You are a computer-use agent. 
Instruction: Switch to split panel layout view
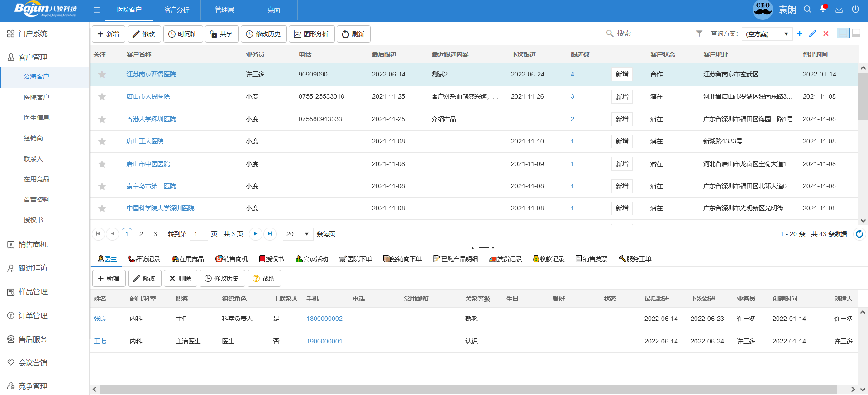point(843,33)
